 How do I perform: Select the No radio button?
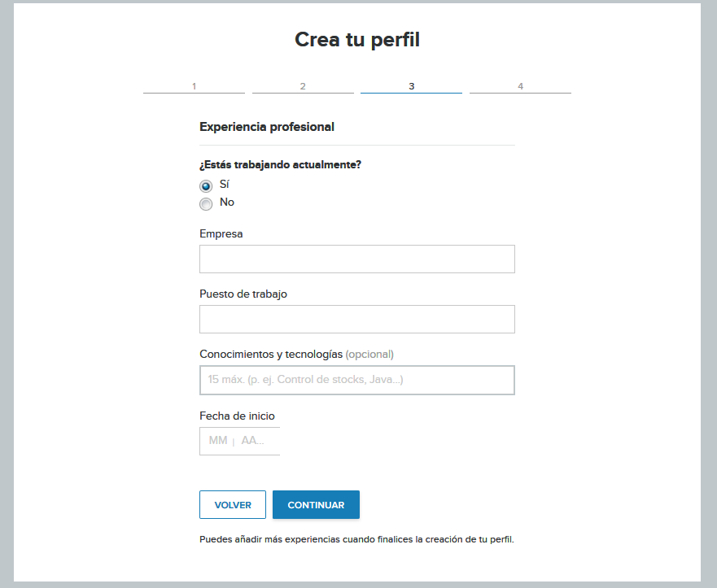point(206,204)
